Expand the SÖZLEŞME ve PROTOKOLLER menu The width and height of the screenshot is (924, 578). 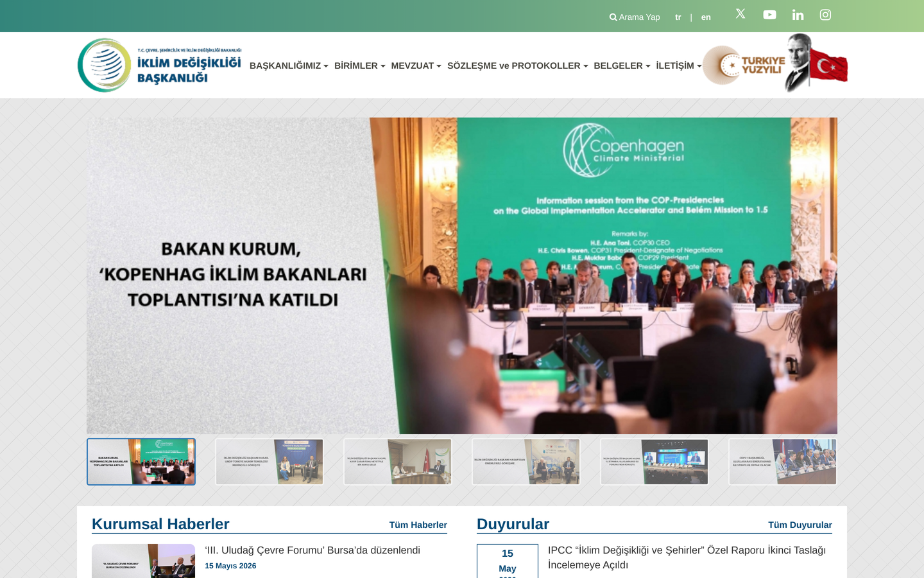[517, 66]
